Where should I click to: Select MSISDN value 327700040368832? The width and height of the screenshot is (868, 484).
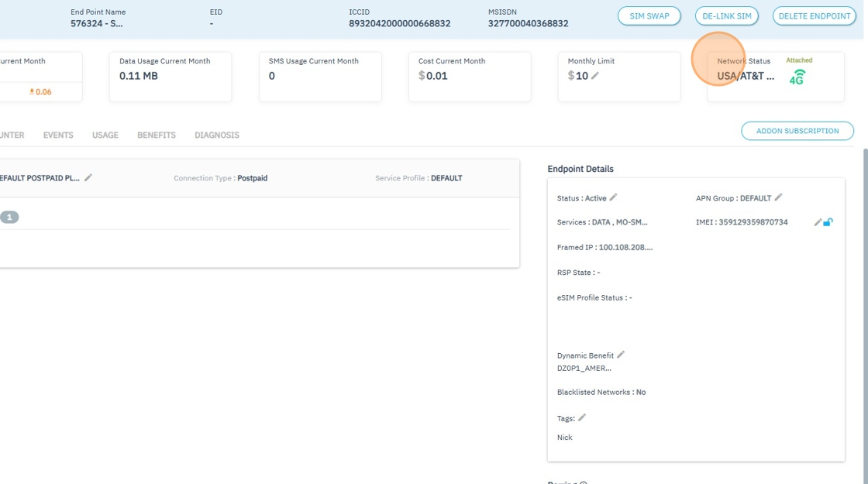528,23
